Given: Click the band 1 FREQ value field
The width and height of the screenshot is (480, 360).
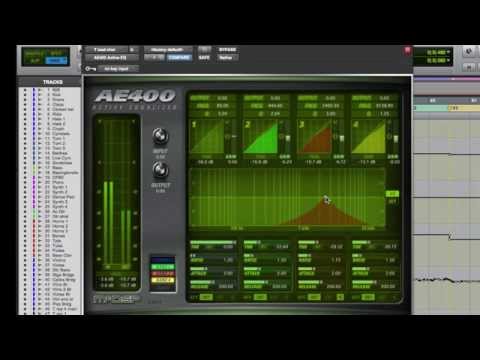Looking at the screenshot, I should tap(222, 106).
